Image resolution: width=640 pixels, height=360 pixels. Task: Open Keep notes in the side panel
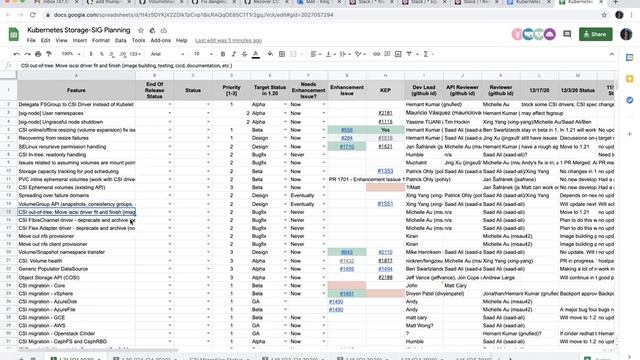tap(629, 79)
